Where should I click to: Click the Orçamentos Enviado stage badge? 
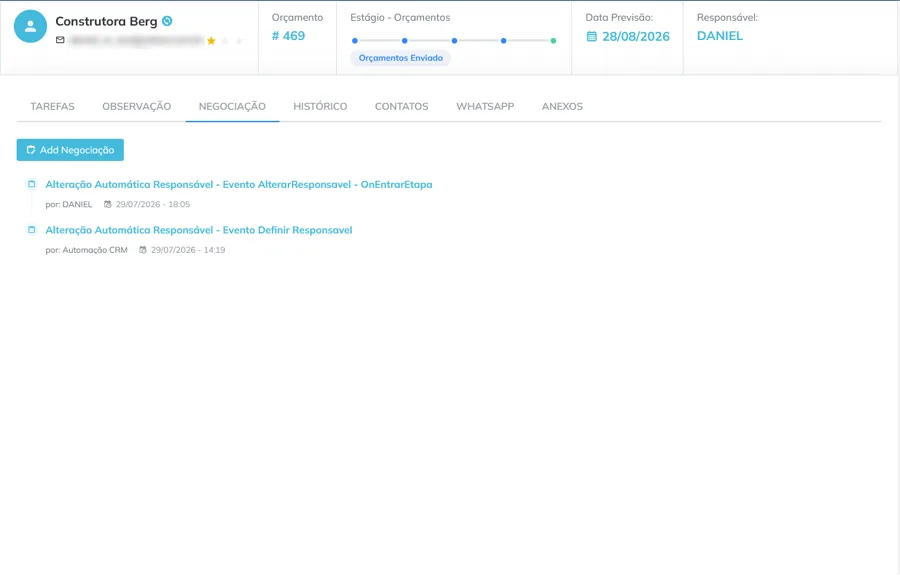pos(401,58)
